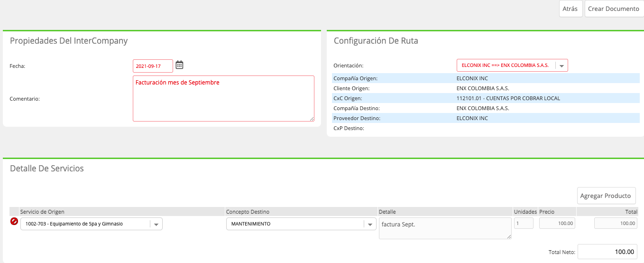Click into the Comentario text area

tap(223, 98)
